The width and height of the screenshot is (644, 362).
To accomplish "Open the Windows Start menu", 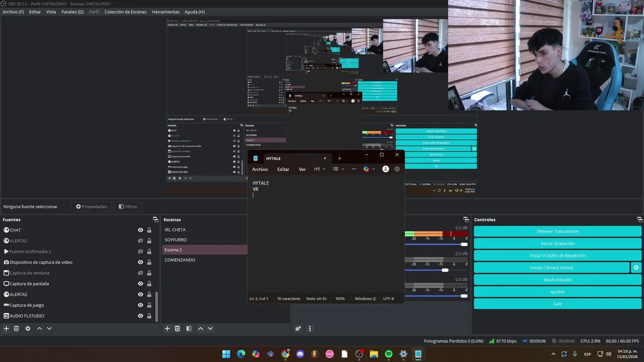I will click(x=226, y=354).
